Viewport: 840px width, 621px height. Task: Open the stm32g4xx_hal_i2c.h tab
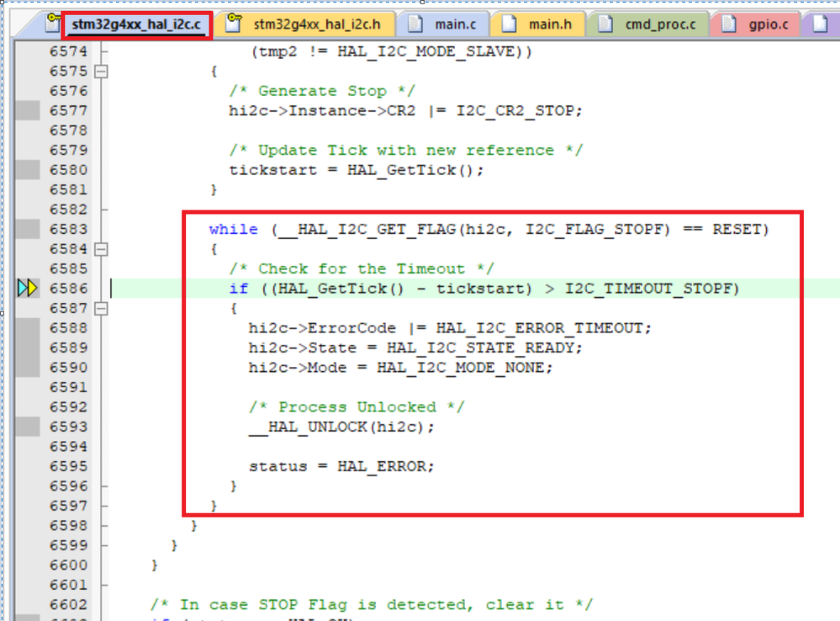click(305, 24)
